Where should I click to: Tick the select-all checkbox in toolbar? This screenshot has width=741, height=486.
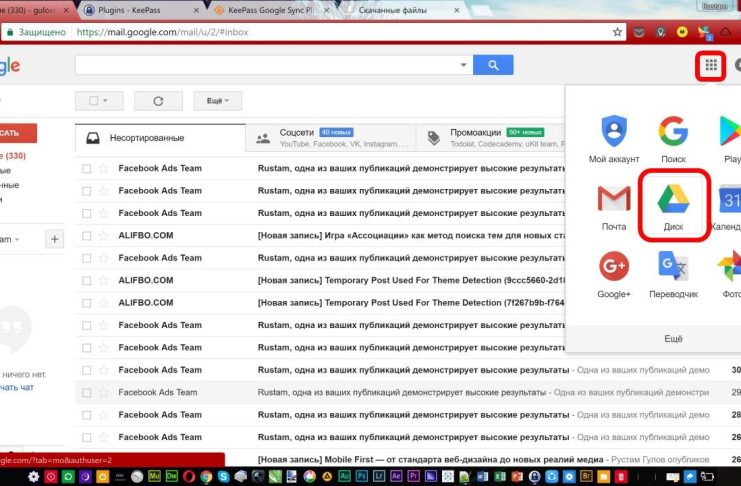pos(94,100)
